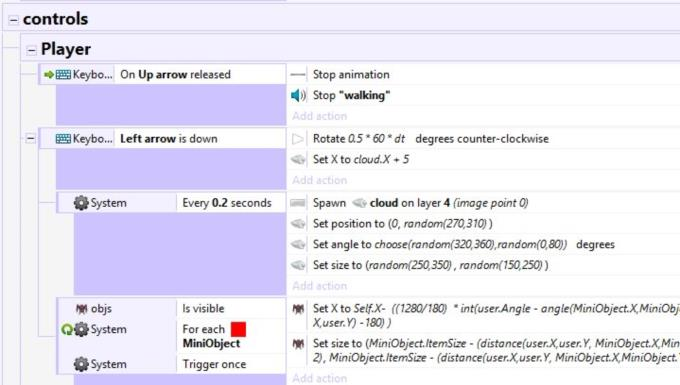
Task: Click cloud icon inside Spawn cloud action
Action: (360, 203)
